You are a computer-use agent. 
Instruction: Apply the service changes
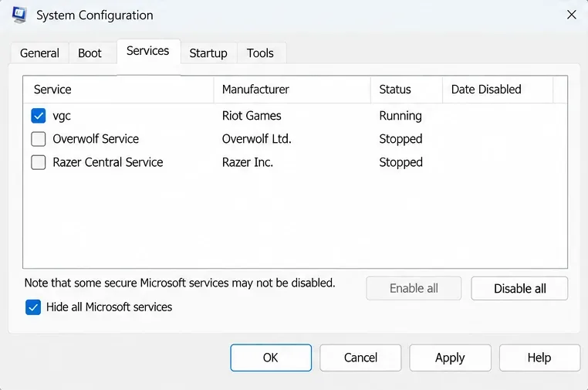[x=450, y=358]
